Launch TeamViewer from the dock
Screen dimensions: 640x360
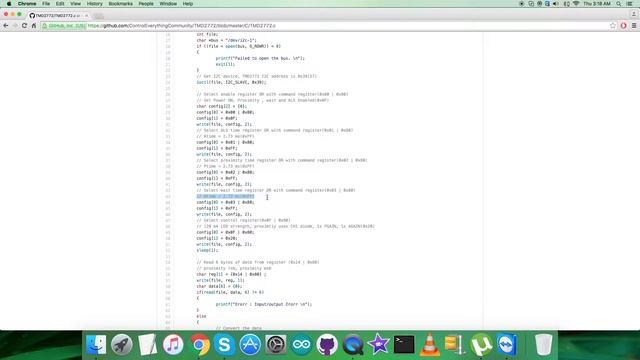(x=507, y=345)
